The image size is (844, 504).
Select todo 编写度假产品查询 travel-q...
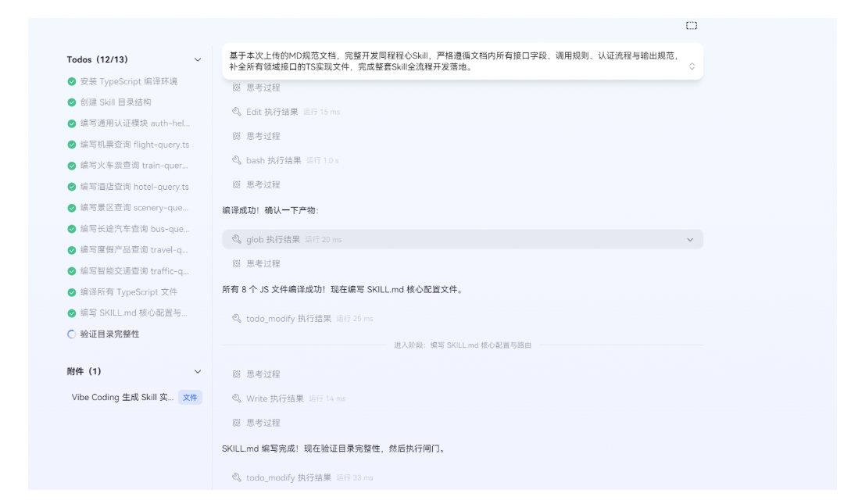(134, 250)
